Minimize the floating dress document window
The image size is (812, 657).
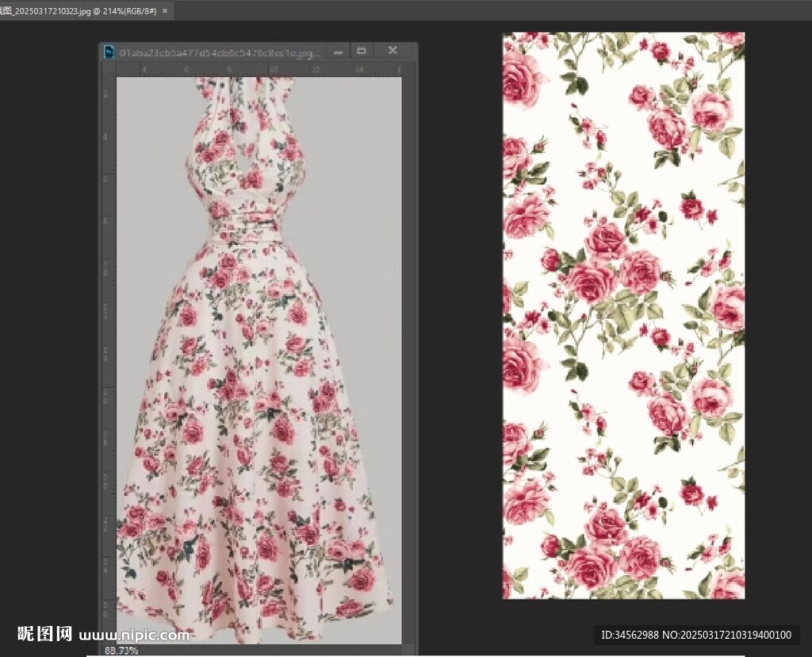(x=339, y=52)
